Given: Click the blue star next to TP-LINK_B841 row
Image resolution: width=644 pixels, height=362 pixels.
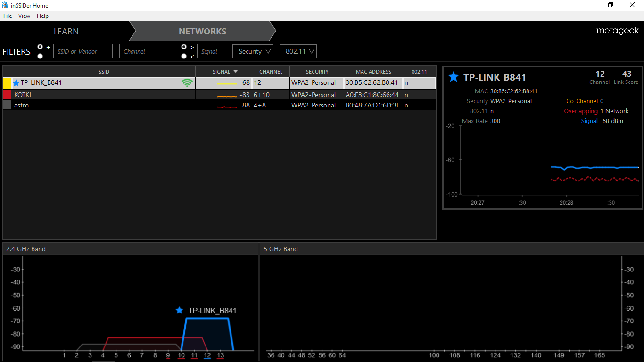Looking at the screenshot, I should tap(17, 83).
